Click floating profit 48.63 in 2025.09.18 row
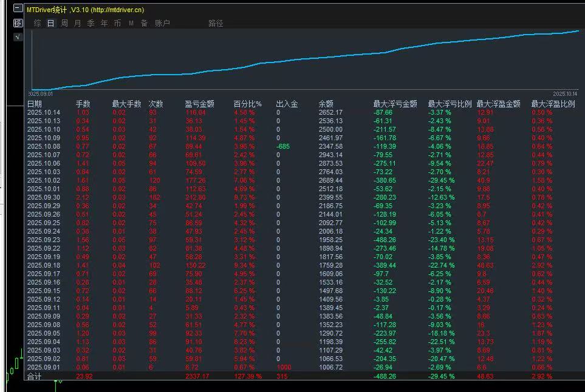 tap(485, 265)
